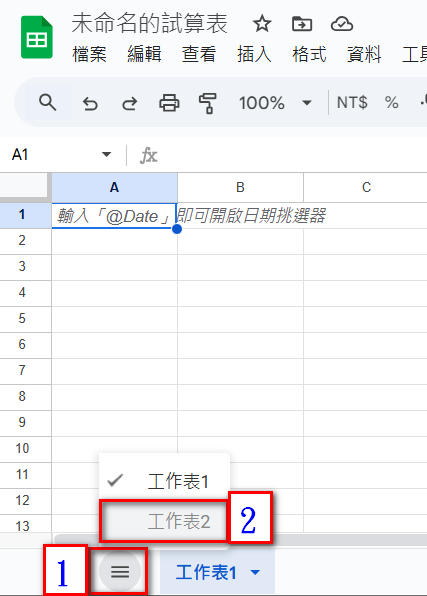Select row 11 header
The width and height of the screenshot is (427, 596).
click(x=25, y=476)
